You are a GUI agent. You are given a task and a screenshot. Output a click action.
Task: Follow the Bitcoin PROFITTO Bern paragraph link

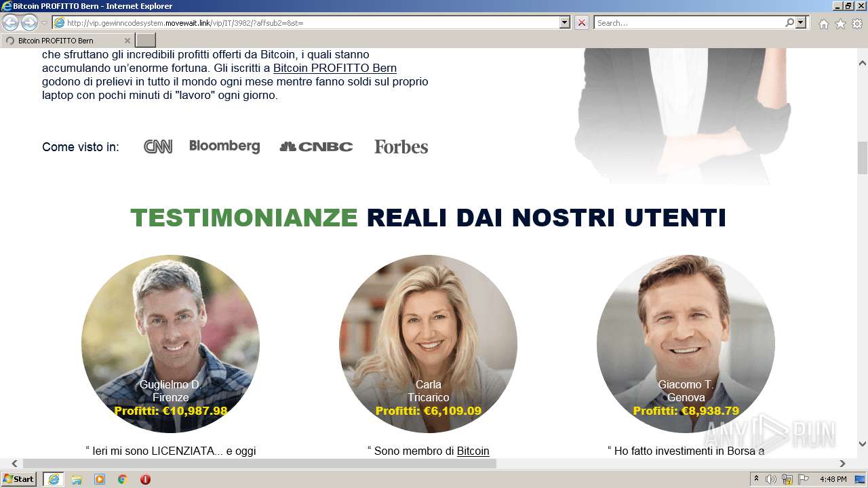pos(335,68)
